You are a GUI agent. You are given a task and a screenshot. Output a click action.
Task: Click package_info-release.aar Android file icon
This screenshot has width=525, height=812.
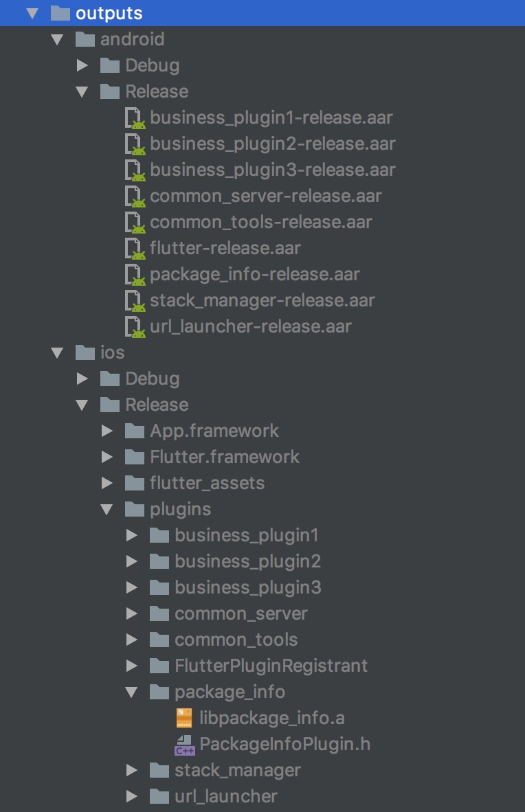pyautogui.click(x=135, y=275)
